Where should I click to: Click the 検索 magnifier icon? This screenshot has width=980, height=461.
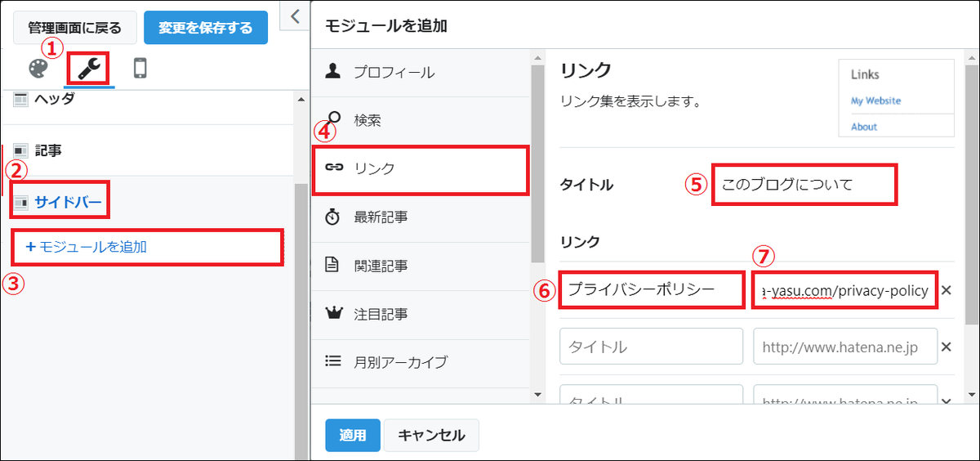(333, 119)
